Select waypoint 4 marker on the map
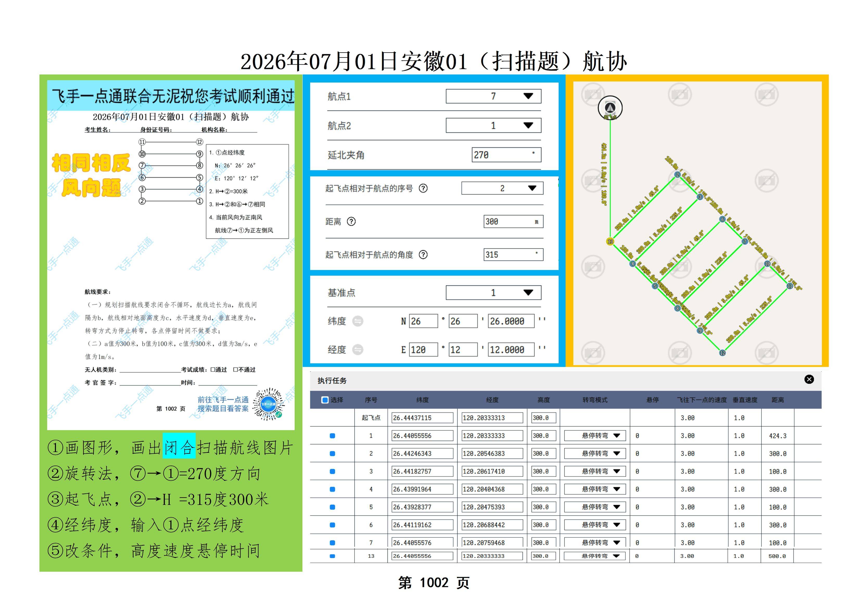The image size is (868, 614). click(x=632, y=264)
